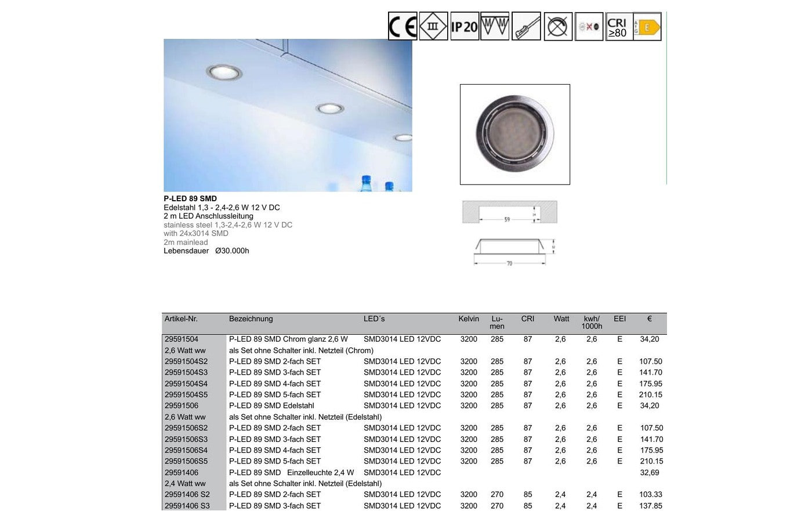Click the yellow energy class E label

647,27
